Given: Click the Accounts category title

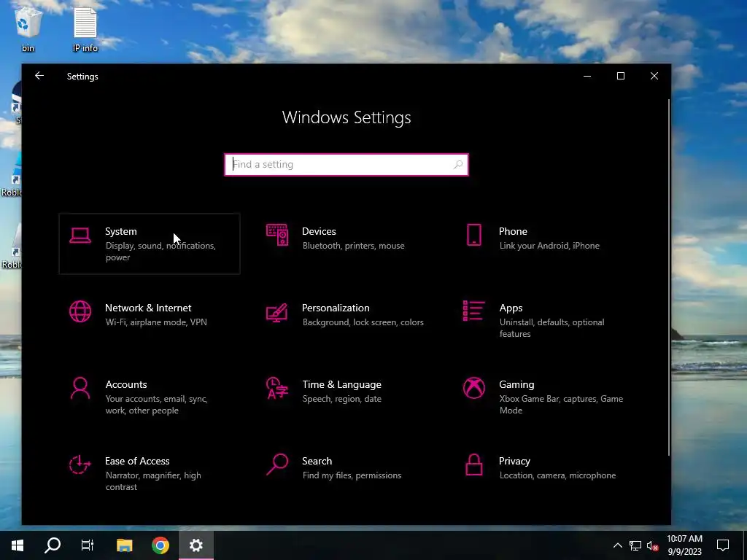Looking at the screenshot, I should 126,385.
